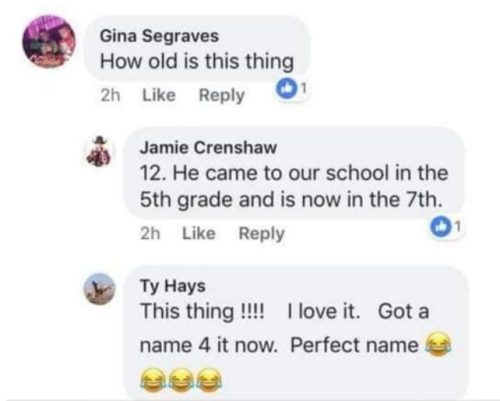Reply to Gina Segraves' comment
The width and height of the screenshot is (500, 401).
pos(222,96)
